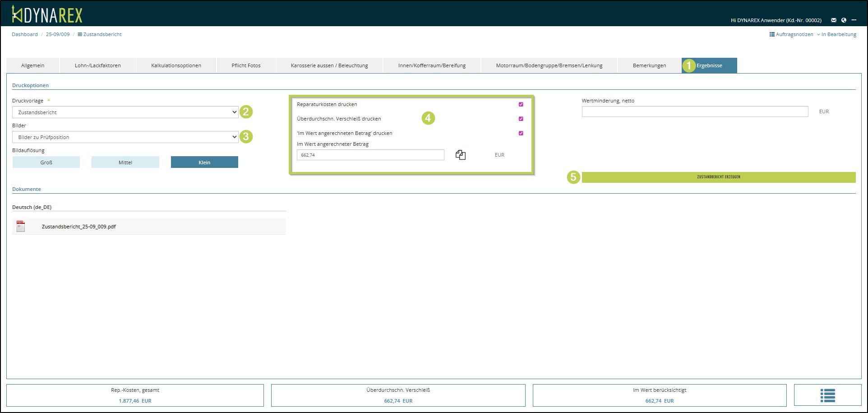Open the Druckvorlage dropdown
Image resolution: width=868 pixels, height=413 pixels.
(x=125, y=112)
